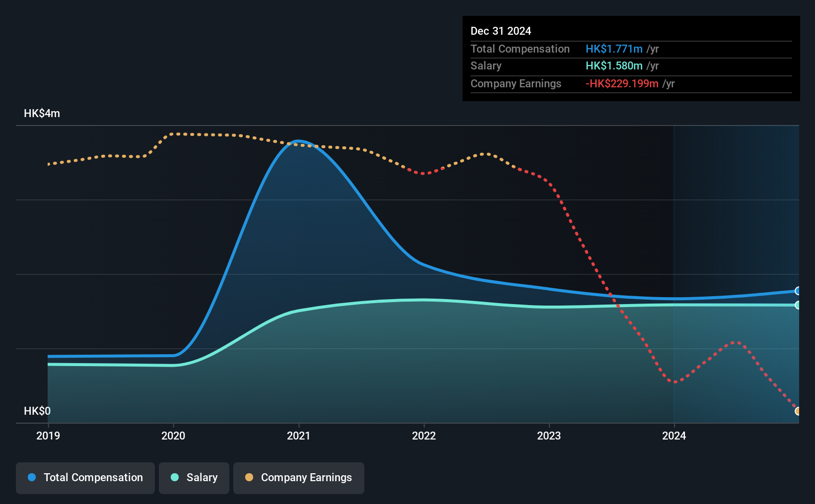815x504 pixels.
Task: Click the Total Compensation peak near 2021
Action: pyautogui.click(x=298, y=141)
